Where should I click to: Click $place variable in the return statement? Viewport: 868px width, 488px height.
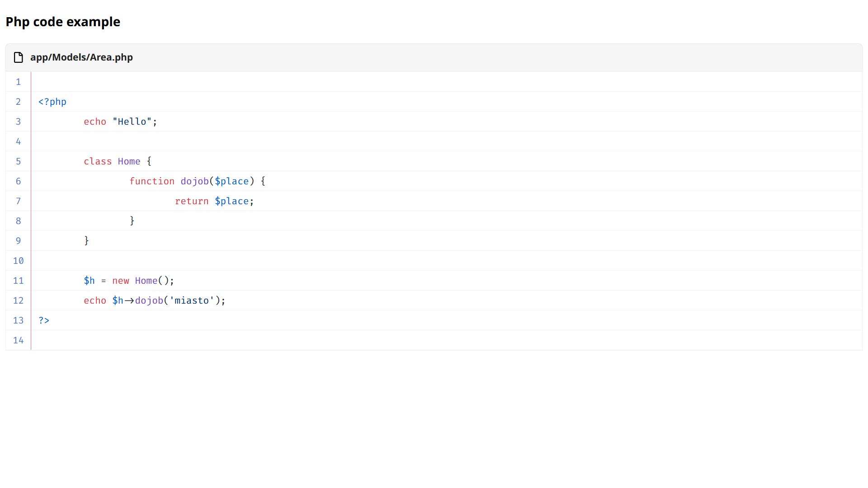point(231,201)
